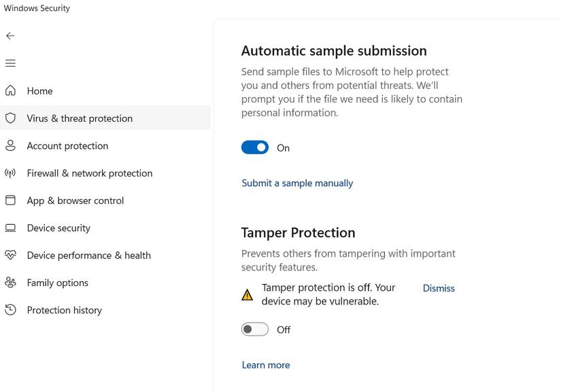Click the Firewall & network antenna icon
561x392 pixels.
click(10, 173)
